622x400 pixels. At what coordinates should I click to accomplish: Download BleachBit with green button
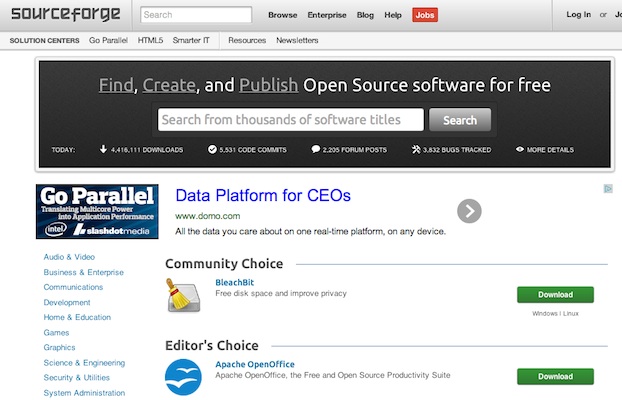(x=555, y=295)
